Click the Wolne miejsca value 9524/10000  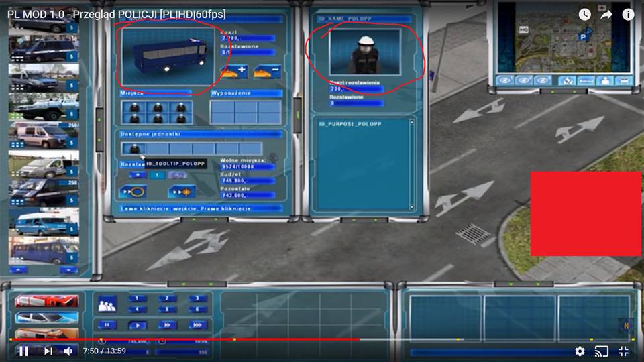pyautogui.click(x=248, y=167)
